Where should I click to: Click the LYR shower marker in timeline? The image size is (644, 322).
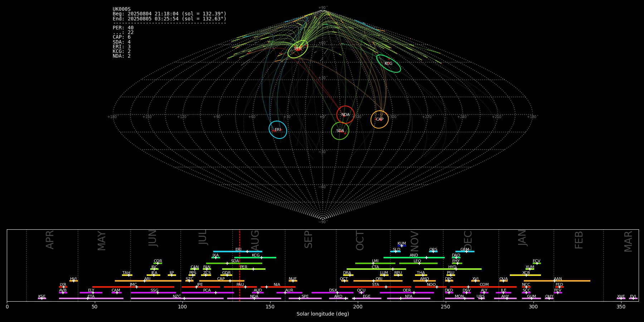click(x=63, y=287)
